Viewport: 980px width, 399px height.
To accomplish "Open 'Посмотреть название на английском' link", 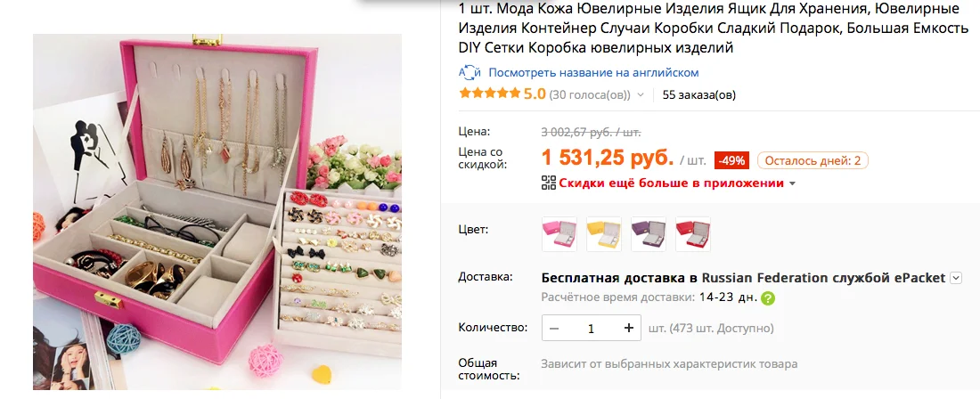I will [x=593, y=72].
